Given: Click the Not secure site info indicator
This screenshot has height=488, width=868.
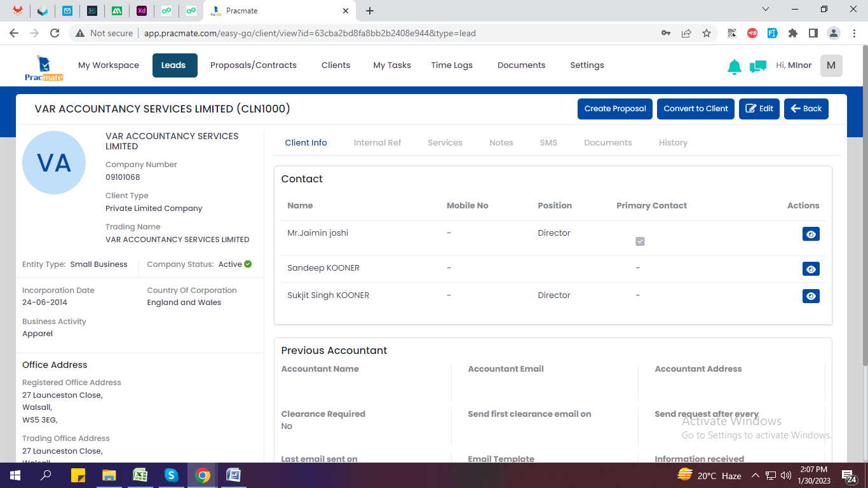Looking at the screenshot, I should tap(104, 33).
